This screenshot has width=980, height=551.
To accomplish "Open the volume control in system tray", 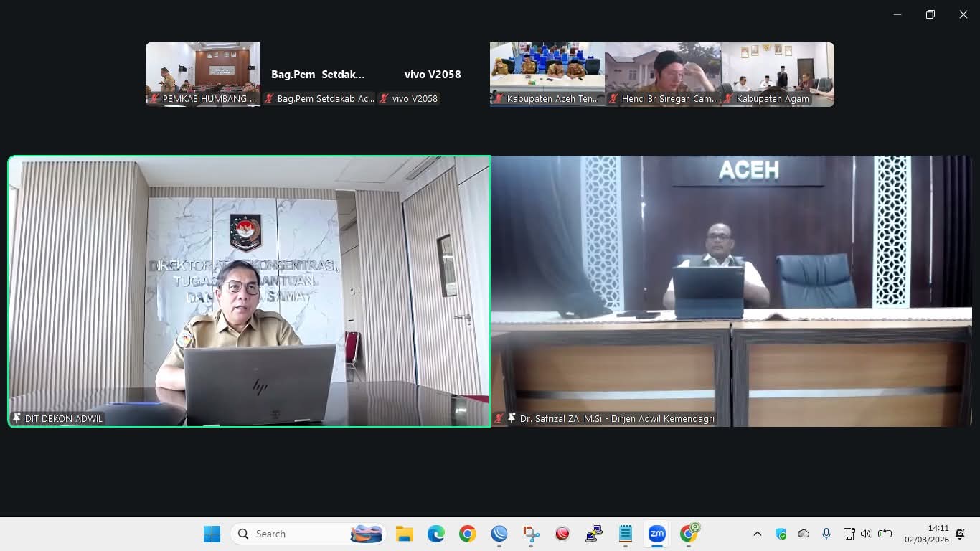I will point(866,534).
